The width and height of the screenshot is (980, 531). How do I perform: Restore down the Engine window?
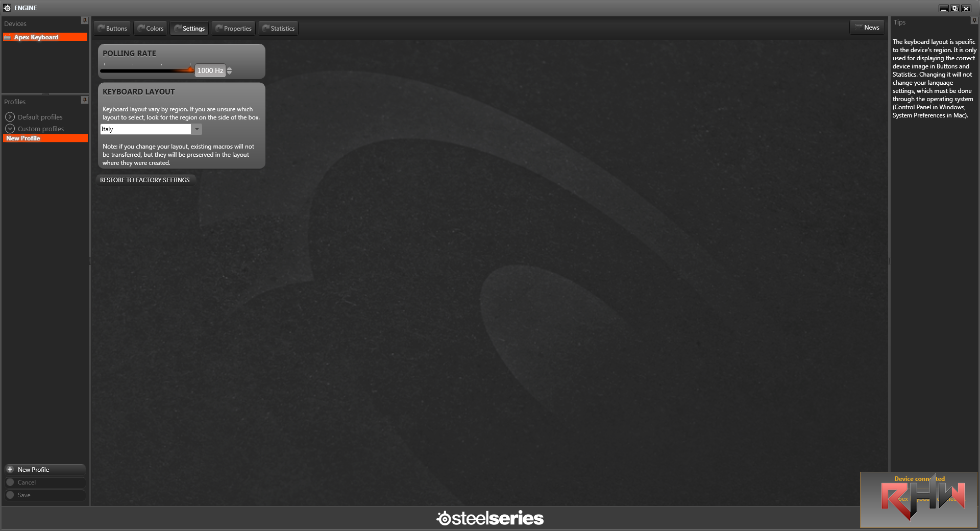(955, 8)
